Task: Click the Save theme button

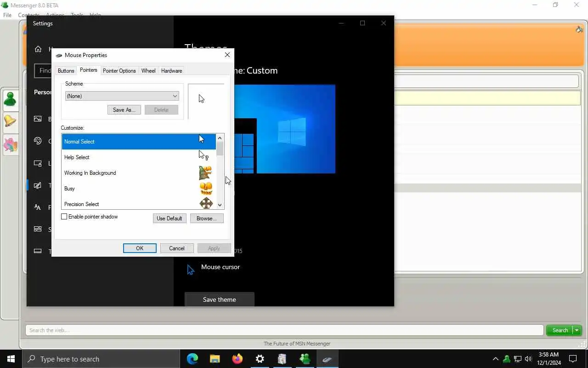Action: 220,299
